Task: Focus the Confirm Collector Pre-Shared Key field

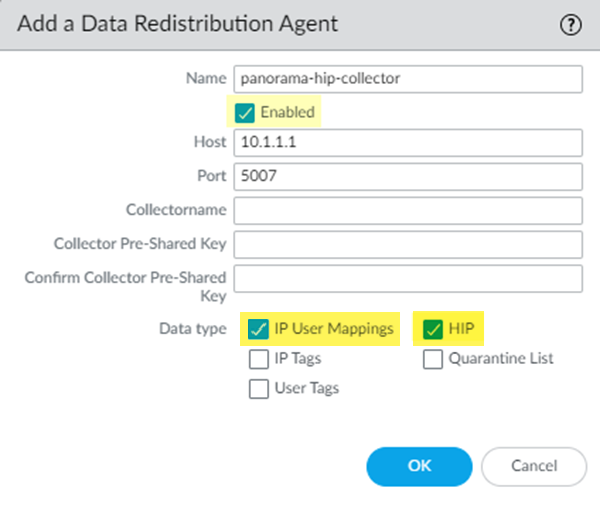Action: [x=408, y=277]
